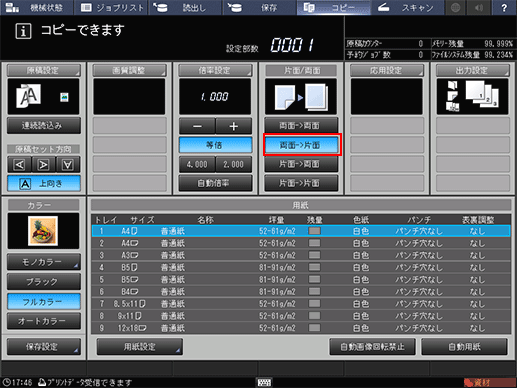517x388 pixels.
Task: Increase zoom with the plus button
Action: coord(234,126)
